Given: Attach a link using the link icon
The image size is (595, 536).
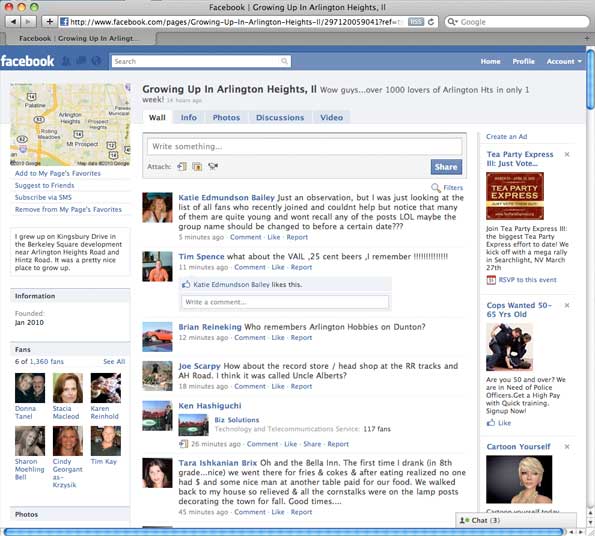Looking at the screenshot, I should (183, 167).
